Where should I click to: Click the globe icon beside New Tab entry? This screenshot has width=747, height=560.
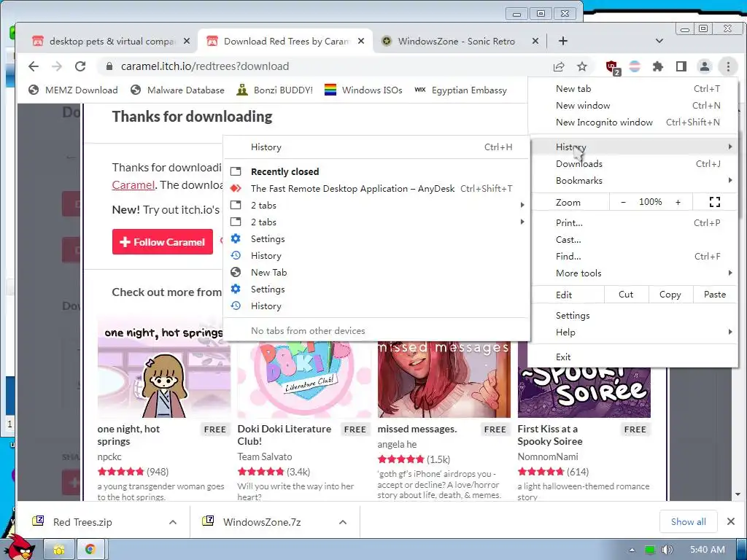(236, 272)
